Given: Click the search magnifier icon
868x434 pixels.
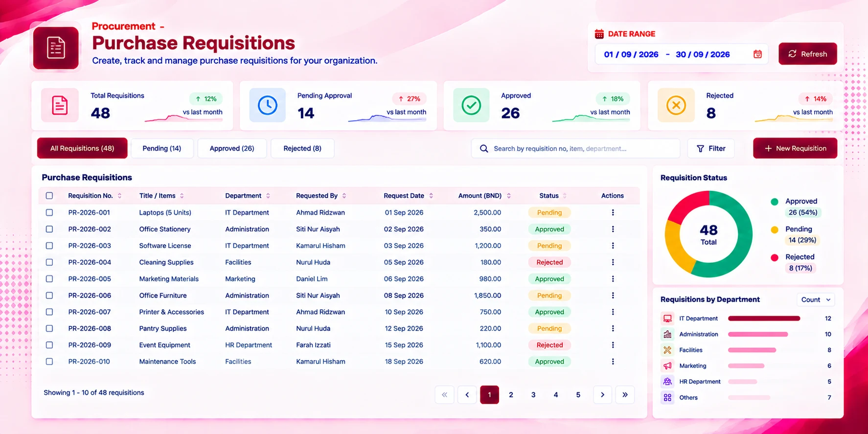Looking at the screenshot, I should click(484, 148).
